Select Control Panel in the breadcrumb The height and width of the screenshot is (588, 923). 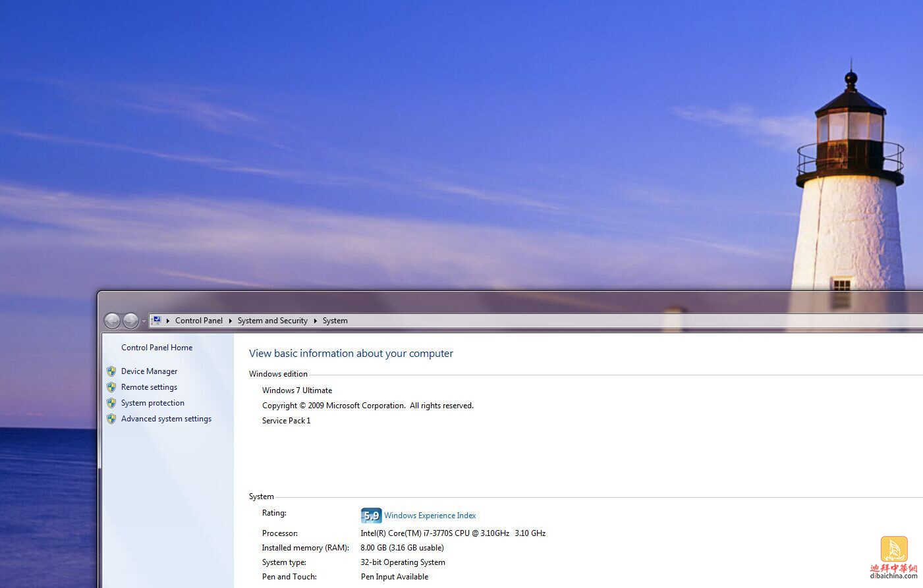coord(199,321)
